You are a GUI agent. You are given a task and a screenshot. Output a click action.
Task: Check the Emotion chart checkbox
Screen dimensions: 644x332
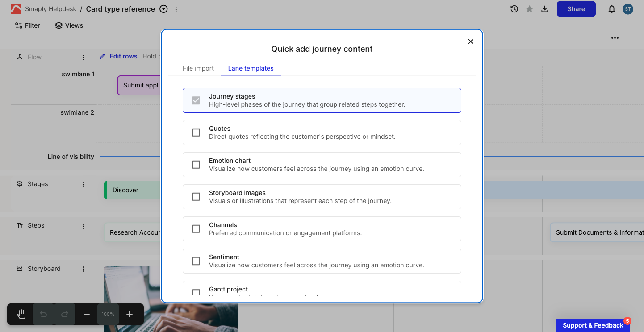click(196, 165)
